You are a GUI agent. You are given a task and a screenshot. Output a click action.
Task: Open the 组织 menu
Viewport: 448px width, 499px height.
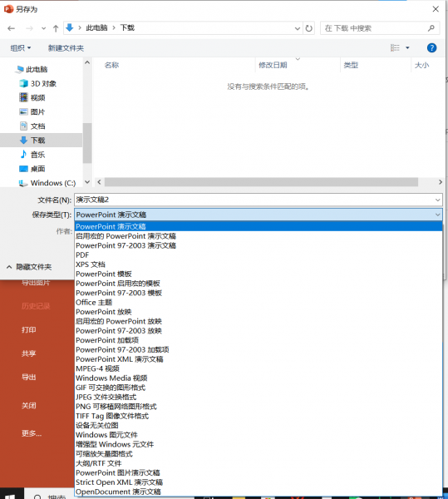[x=20, y=48]
